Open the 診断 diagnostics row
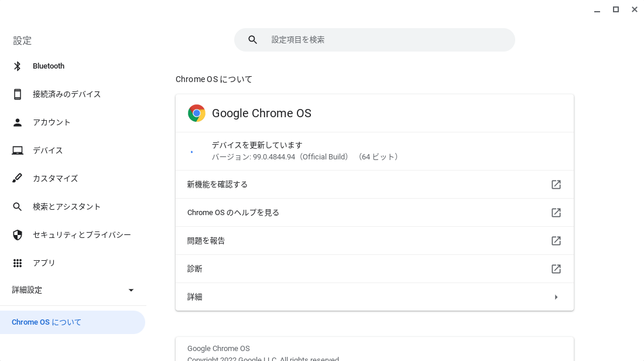 [375, 269]
